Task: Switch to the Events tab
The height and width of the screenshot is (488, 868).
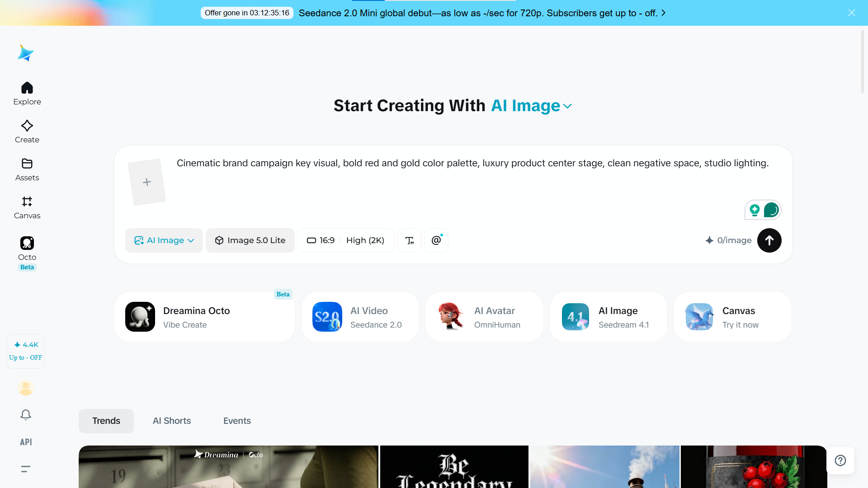Action: [237, 421]
